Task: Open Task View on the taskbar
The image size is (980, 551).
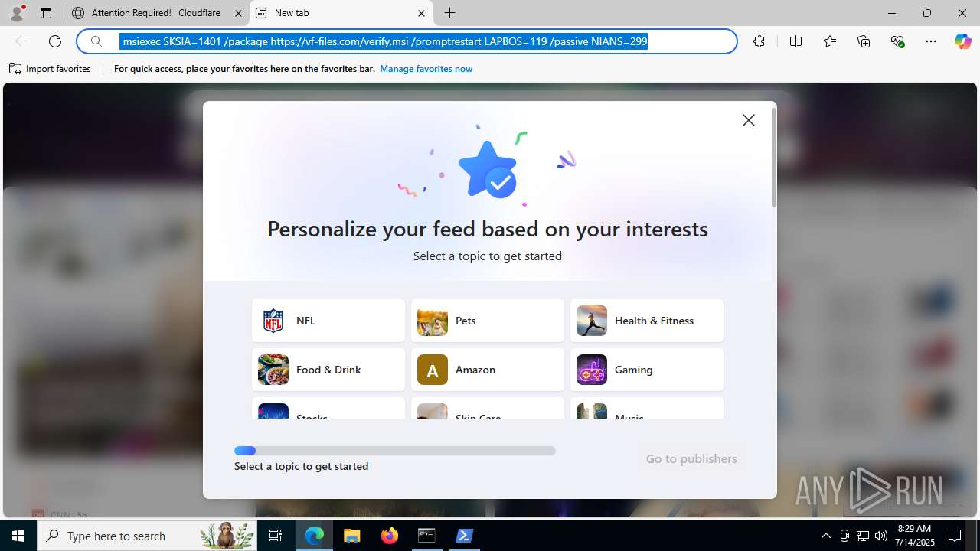Action: click(x=276, y=536)
